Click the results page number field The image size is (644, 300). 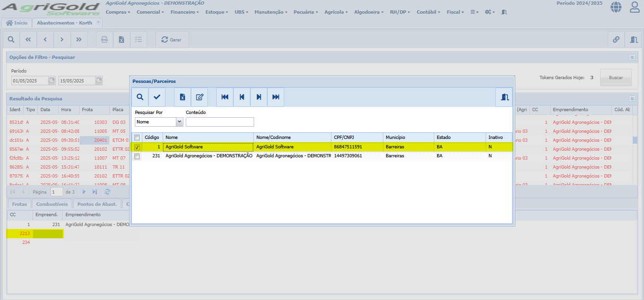(57, 192)
